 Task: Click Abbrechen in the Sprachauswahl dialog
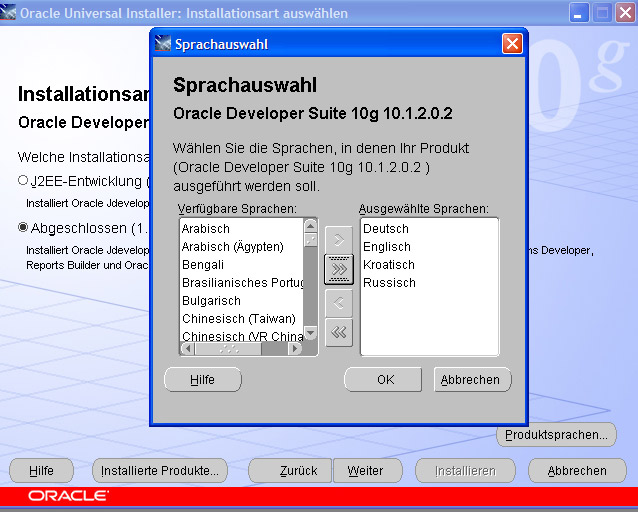pos(472,379)
